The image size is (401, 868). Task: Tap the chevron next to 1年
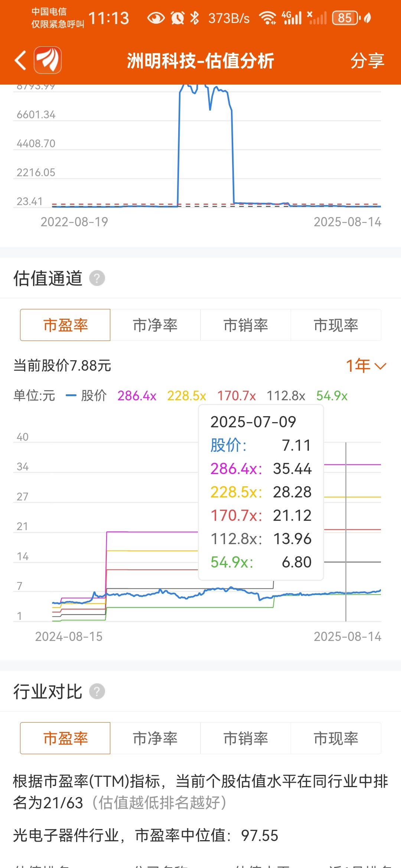click(381, 366)
